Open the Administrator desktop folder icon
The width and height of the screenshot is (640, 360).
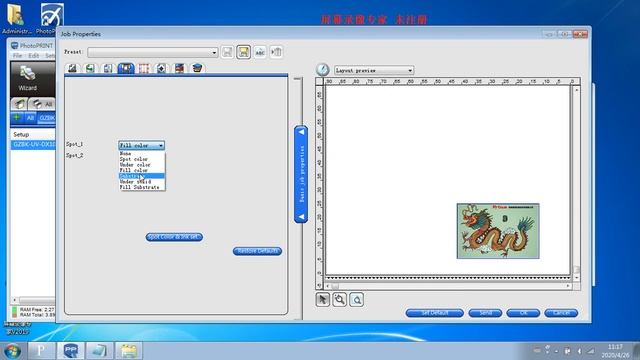point(16,18)
